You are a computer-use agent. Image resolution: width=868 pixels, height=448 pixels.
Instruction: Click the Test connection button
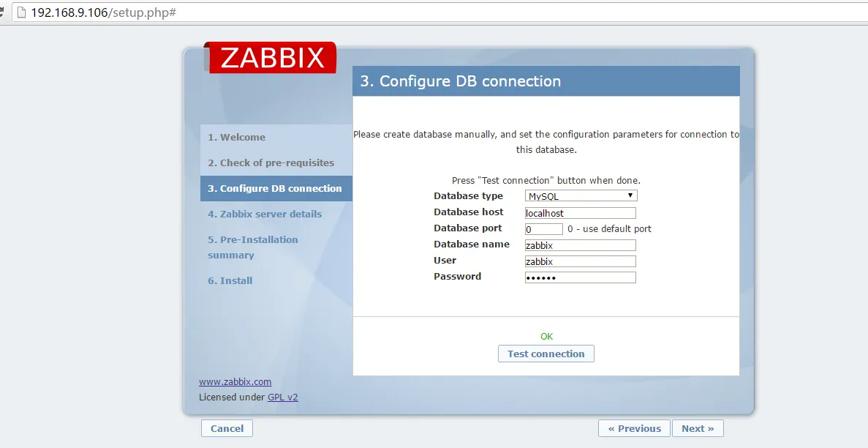click(x=546, y=354)
